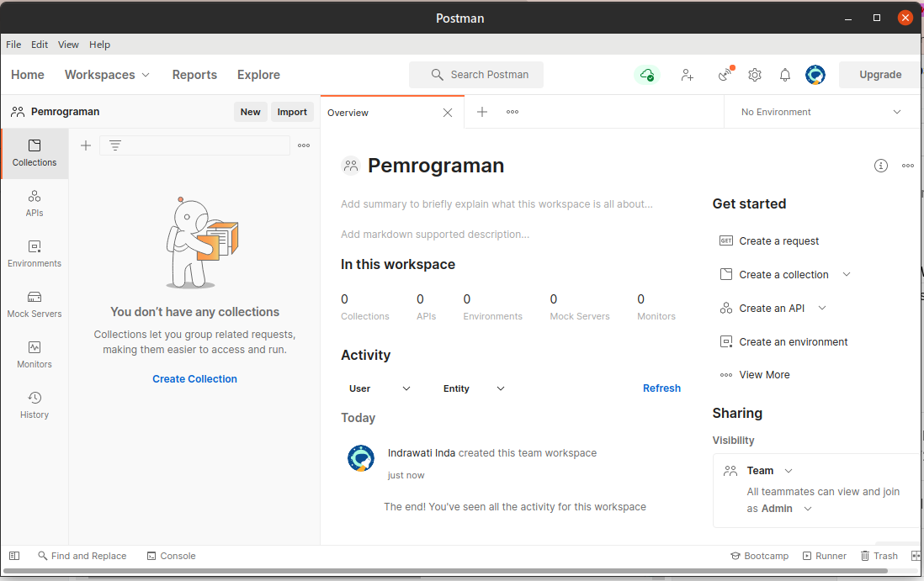The height and width of the screenshot is (581, 924).
Task: Click the New button
Action: pyautogui.click(x=251, y=112)
